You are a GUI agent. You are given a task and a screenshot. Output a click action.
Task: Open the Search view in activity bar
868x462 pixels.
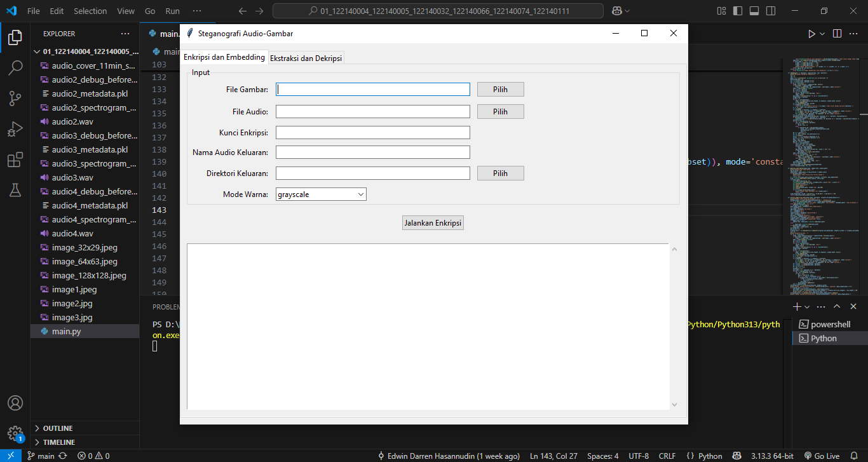[15, 68]
